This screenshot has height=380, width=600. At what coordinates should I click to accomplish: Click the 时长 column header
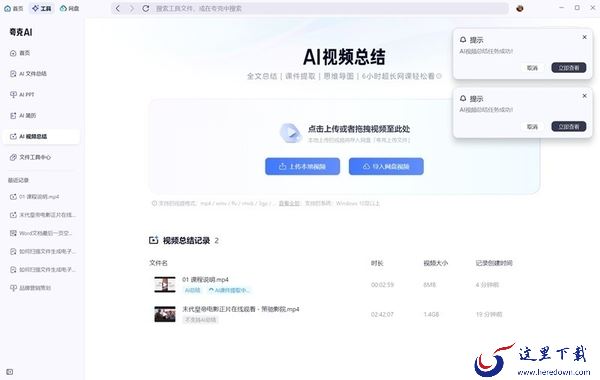click(x=377, y=263)
